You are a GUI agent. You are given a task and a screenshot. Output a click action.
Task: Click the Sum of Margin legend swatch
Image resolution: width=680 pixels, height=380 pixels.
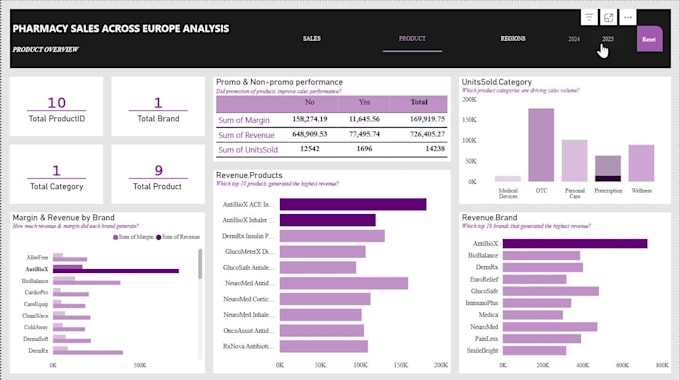(115, 237)
